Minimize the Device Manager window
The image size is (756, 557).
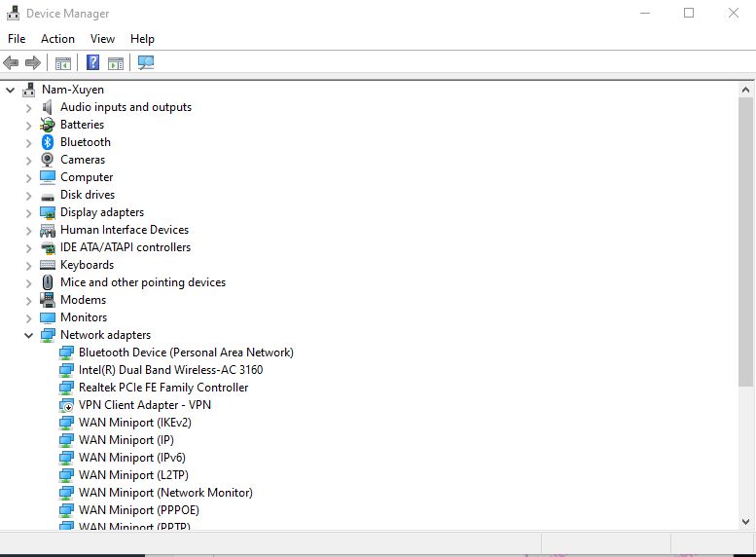tap(645, 13)
